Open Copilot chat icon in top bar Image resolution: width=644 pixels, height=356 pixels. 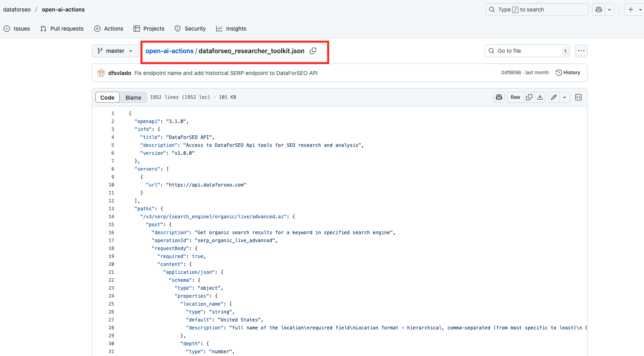point(598,10)
